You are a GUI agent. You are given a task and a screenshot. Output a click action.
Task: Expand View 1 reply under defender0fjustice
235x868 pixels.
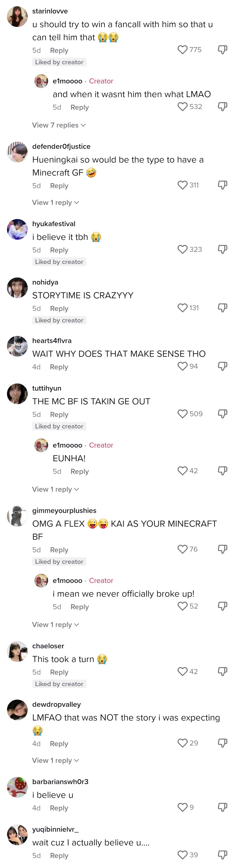pos(55,202)
